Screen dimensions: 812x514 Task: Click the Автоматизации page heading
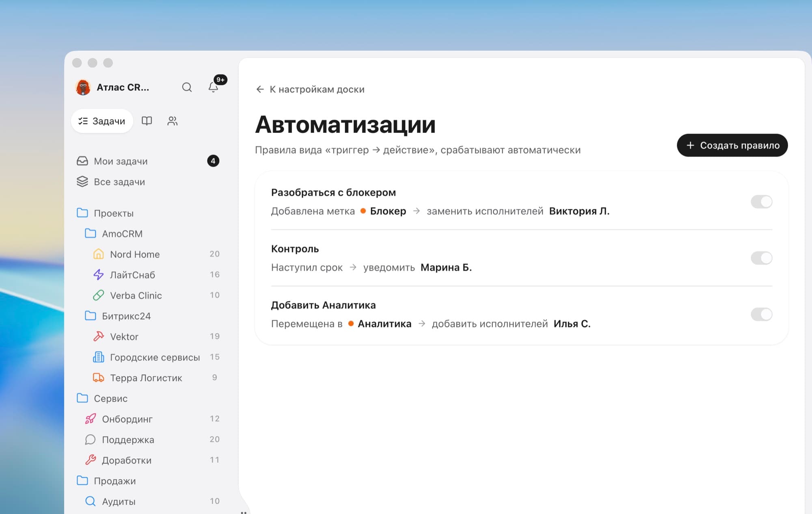[x=345, y=124]
